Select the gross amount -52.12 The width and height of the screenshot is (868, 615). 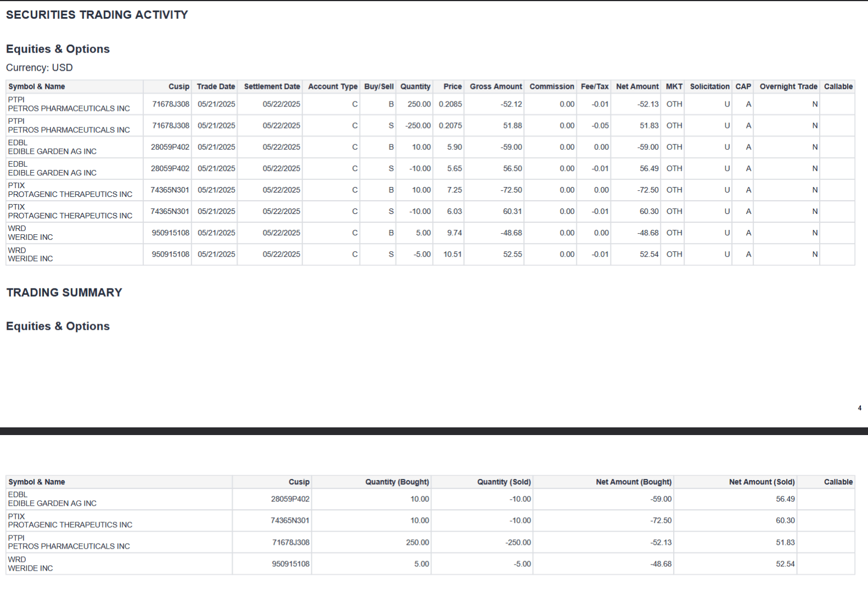pos(512,104)
